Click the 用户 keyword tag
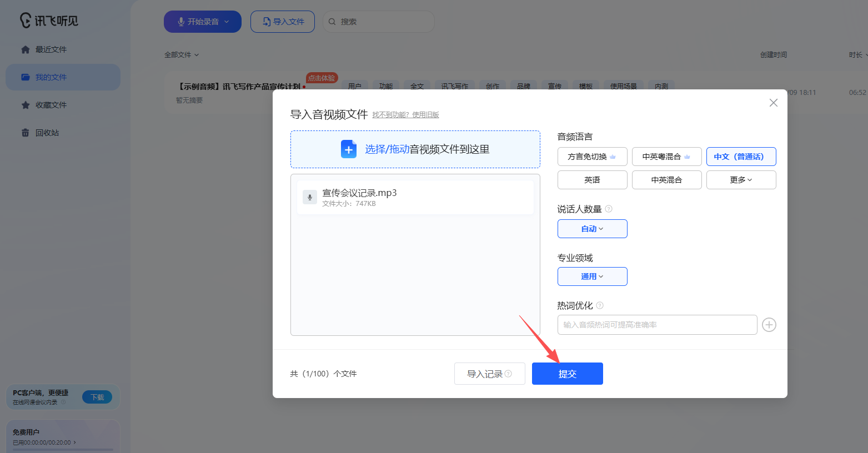The image size is (868, 453). (x=355, y=86)
